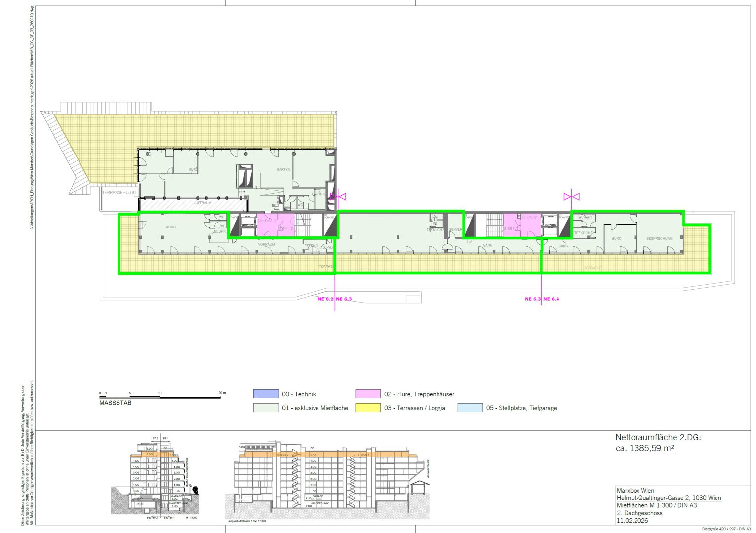The image size is (756, 533).
Task: Select the light blue Stellplätze, Tiefgarage swatch
Action: [x=470, y=408]
